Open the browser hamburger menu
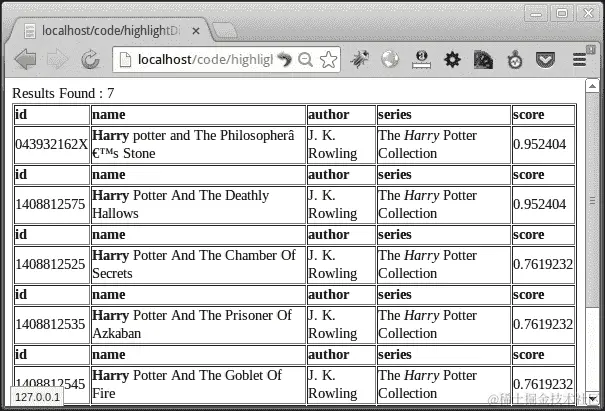Viewport: 605px width, 411px height. point(580,60)
